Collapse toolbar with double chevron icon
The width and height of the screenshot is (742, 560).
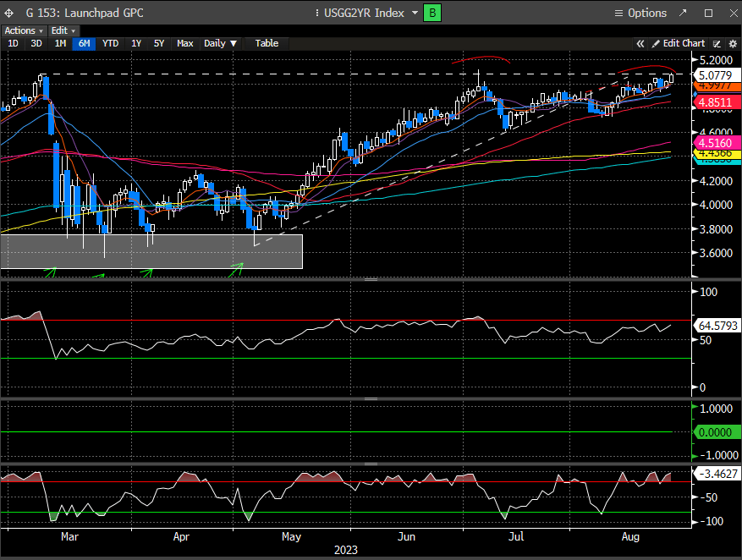pyautogui.click(x=640, y=43)
